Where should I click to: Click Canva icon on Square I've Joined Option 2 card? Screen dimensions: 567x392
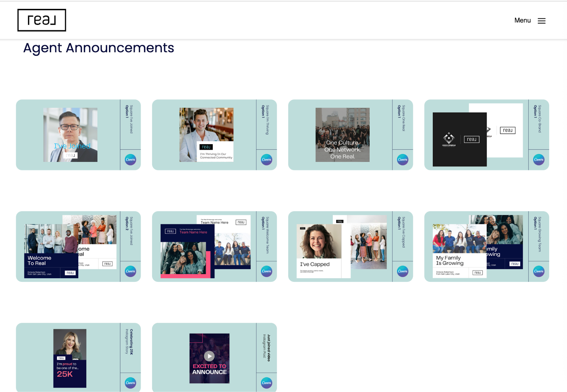point(130,271)
